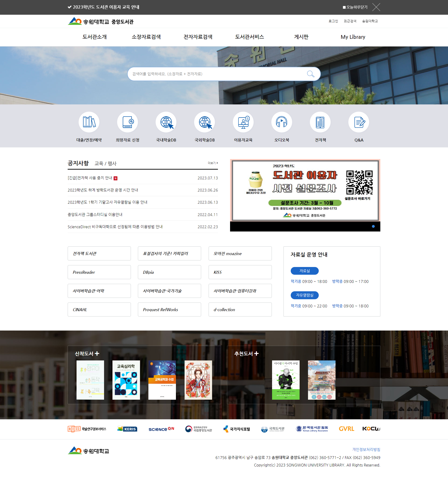Open the 대출/연장/예약 books icon
The width and height of the screenshot is (448, 477).
click(x=89, y=122)
